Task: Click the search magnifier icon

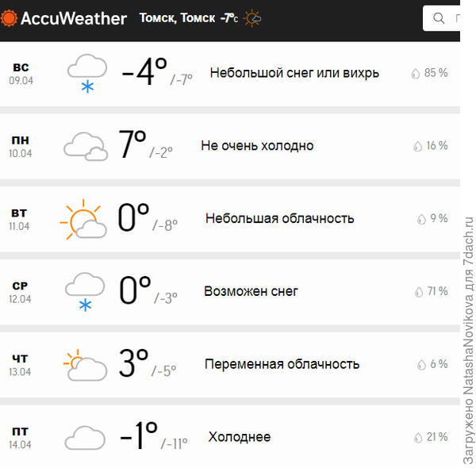Action: pyautogui.click(x=439, y=17)
